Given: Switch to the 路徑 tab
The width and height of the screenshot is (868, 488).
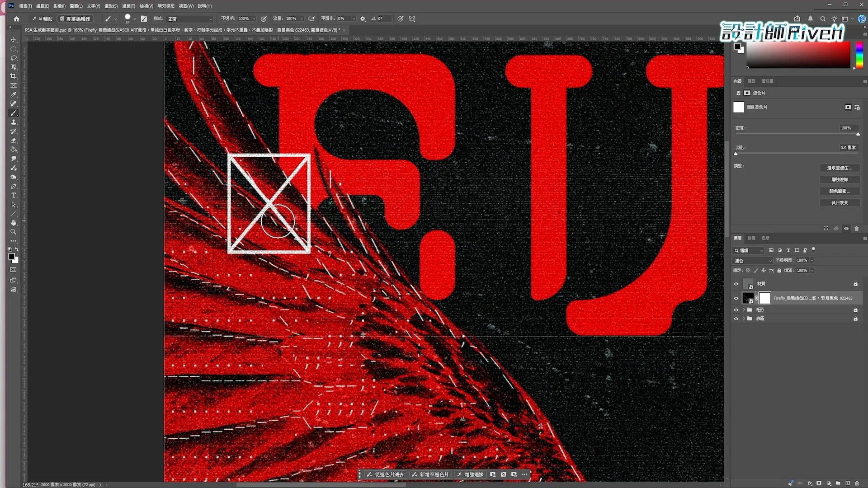Looking at the screenshot, I should 751,238.
